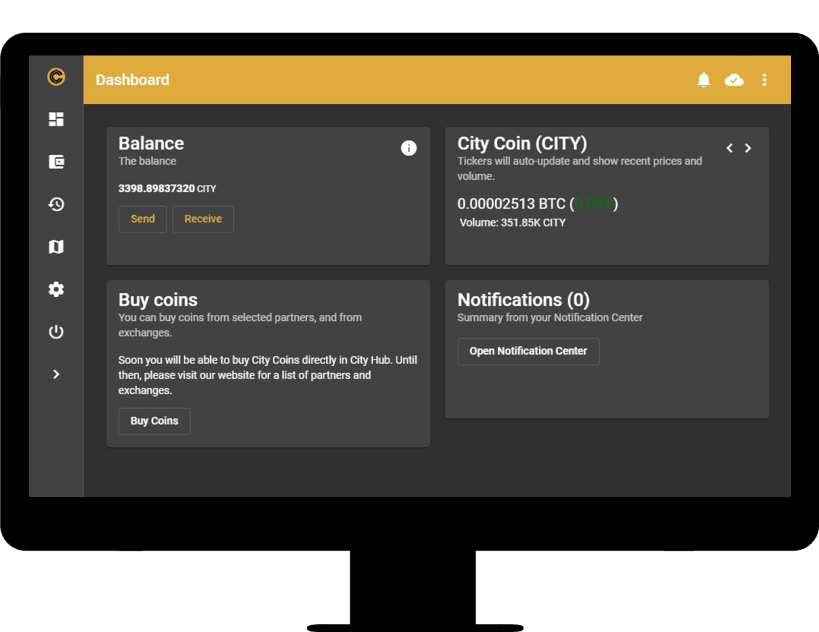Click 'Soon you will be able to buy' paragraph

(x=267, y=375)
